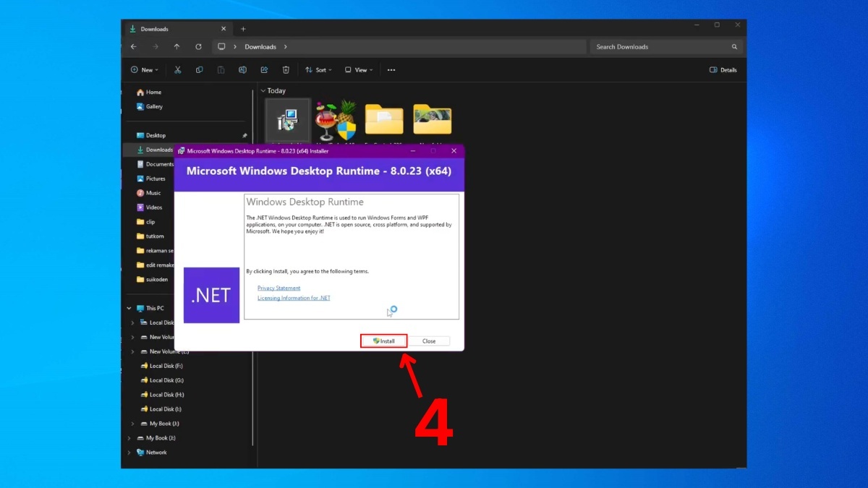Open the Music library in sidebar
The height and width of the screenshot is (488, 868).
149,193
